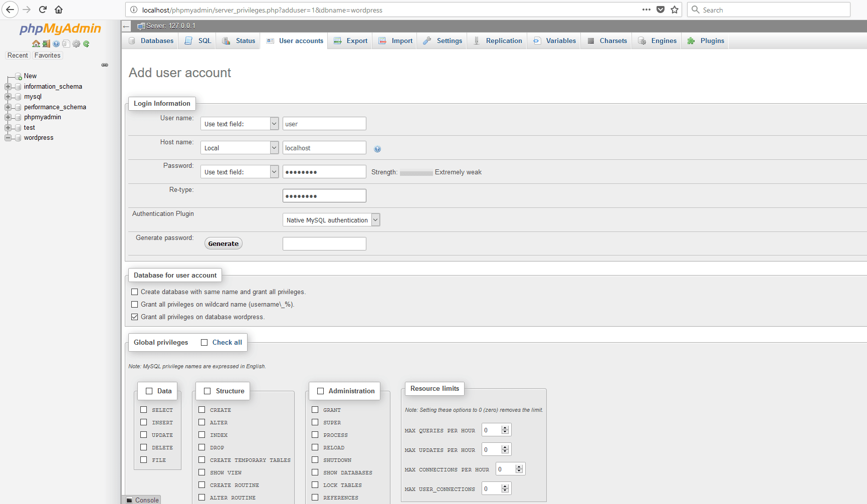Go to the Export tab
Screen dimensions: 867x504
pos(350,41)
